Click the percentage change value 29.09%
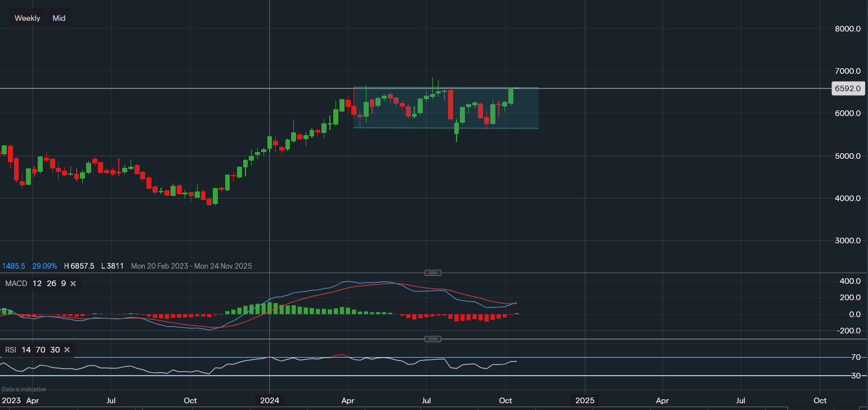The width and height of the screenshot is (868, 410). (44, 266)
